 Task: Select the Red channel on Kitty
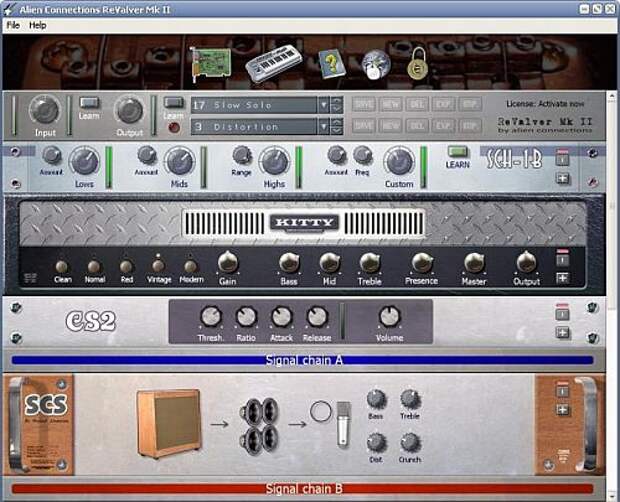click(126, 266)
